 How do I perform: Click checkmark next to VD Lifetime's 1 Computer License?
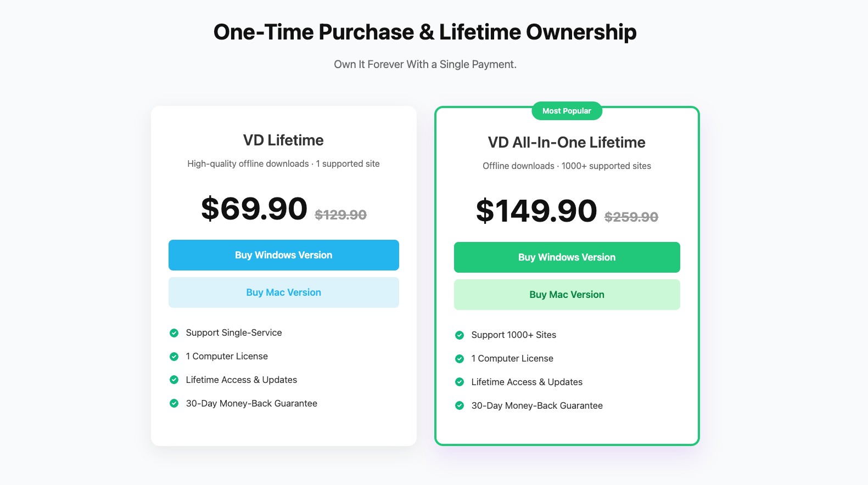pos(174,357)
